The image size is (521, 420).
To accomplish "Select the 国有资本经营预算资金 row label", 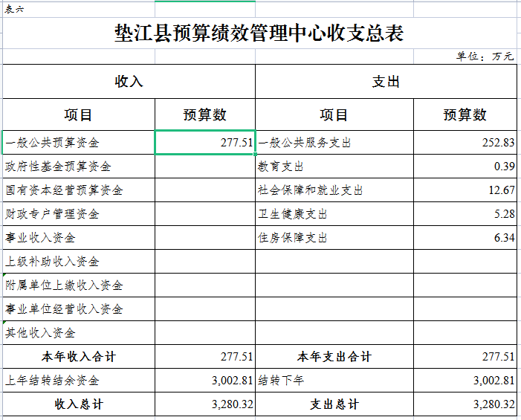I will click(79, 190).
